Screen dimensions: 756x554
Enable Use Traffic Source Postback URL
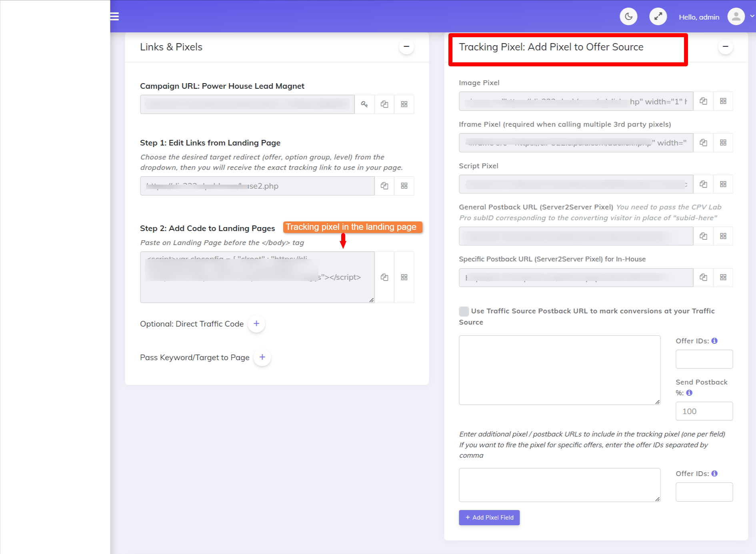point(464,311)
